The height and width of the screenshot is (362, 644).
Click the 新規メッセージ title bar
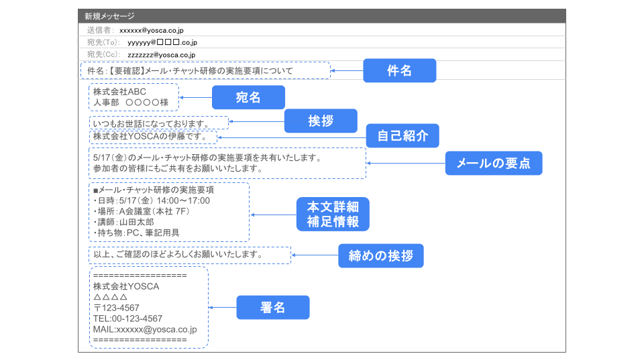point(321,16)
